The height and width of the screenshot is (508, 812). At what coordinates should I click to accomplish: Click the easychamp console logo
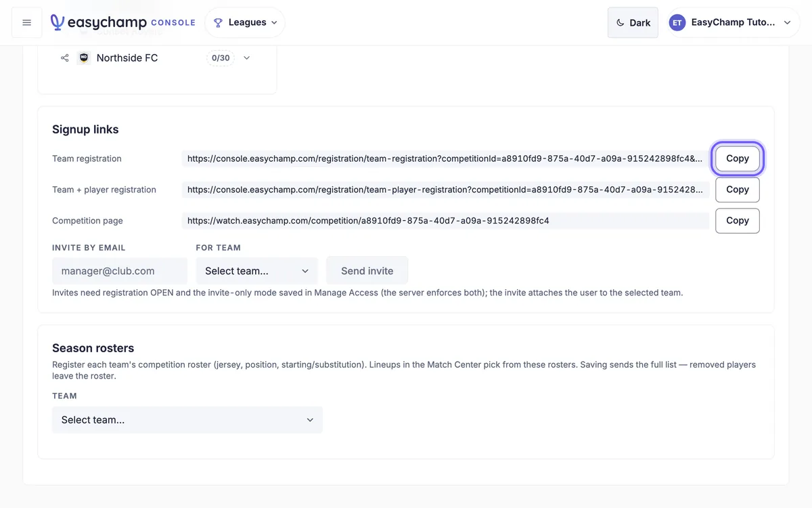coord(123,22)
